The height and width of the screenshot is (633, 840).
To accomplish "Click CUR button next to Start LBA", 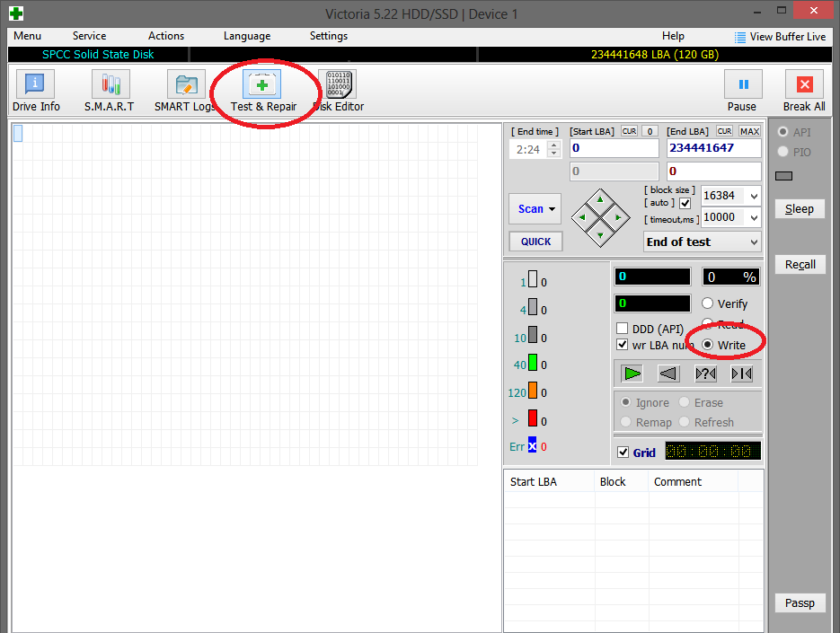I will point(629,131).
